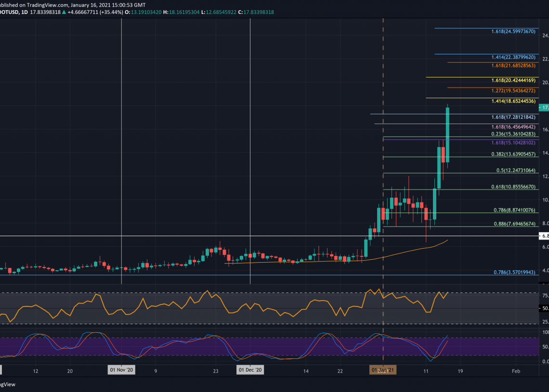This screenshot has height=392, width=549.
Task: Select the 1.414 (18.65244536) level label
Action: click(513, 101)
